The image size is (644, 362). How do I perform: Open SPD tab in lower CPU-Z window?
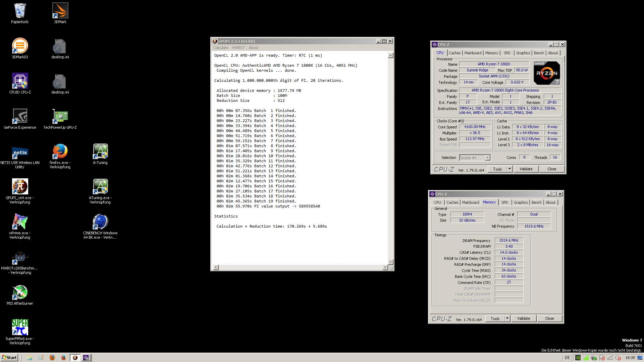tap(504, 202)
